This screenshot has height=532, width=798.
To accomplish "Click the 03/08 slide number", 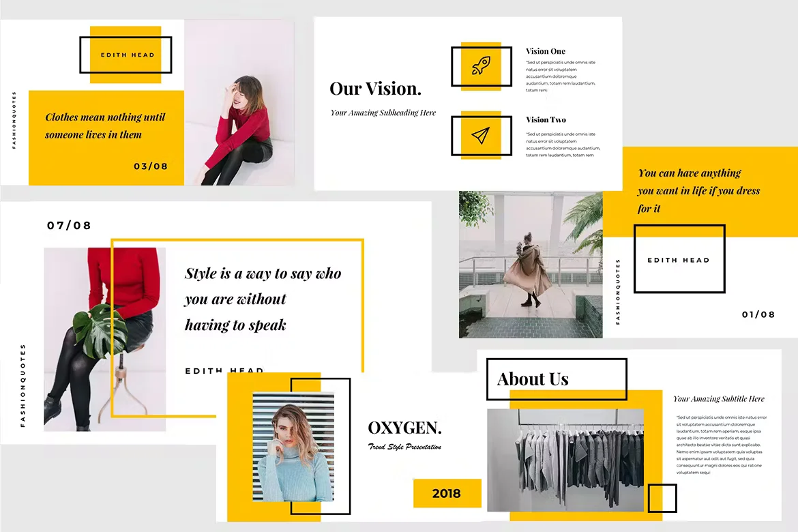I will click(151, 166).
